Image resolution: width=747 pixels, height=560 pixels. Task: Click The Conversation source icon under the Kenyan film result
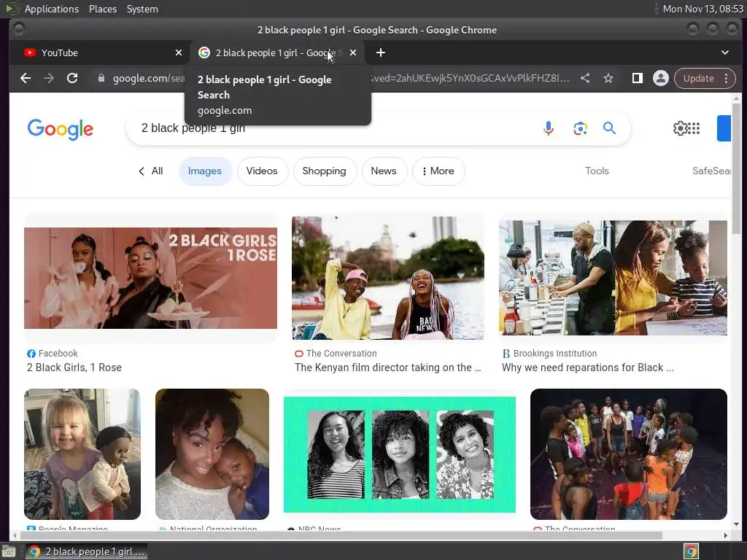point(299,354)
